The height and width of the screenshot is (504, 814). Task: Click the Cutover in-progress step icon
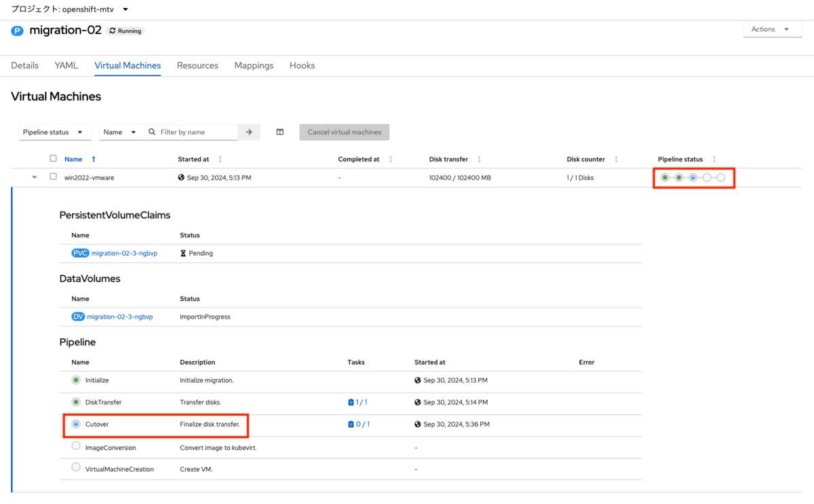[x=75, y=424]
